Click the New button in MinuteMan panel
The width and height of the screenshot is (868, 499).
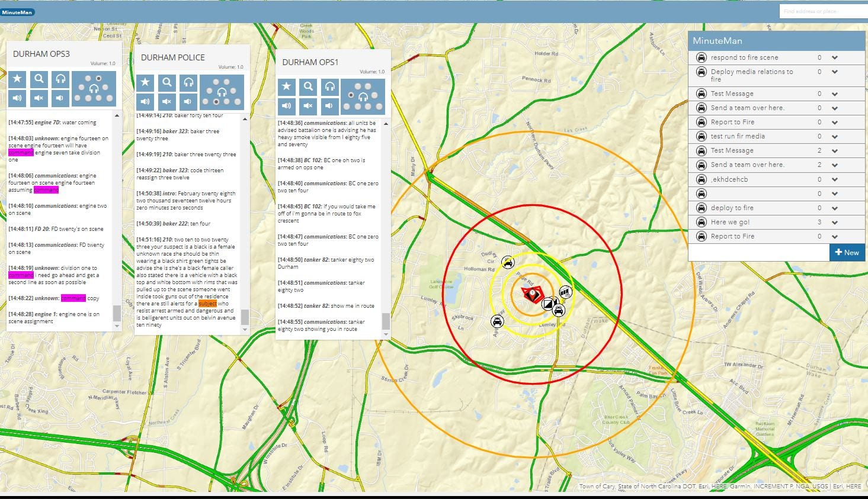(x=847, y=252)
